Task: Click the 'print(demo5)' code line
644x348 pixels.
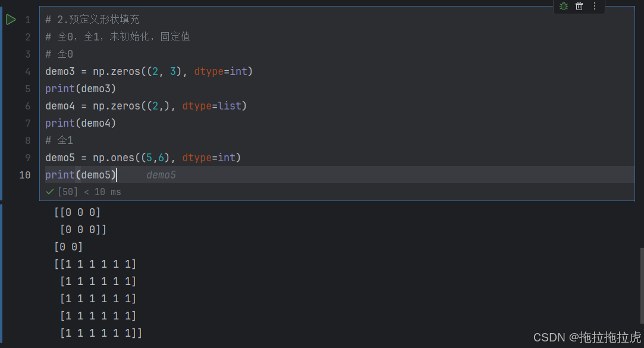Action: coord(80,175)
